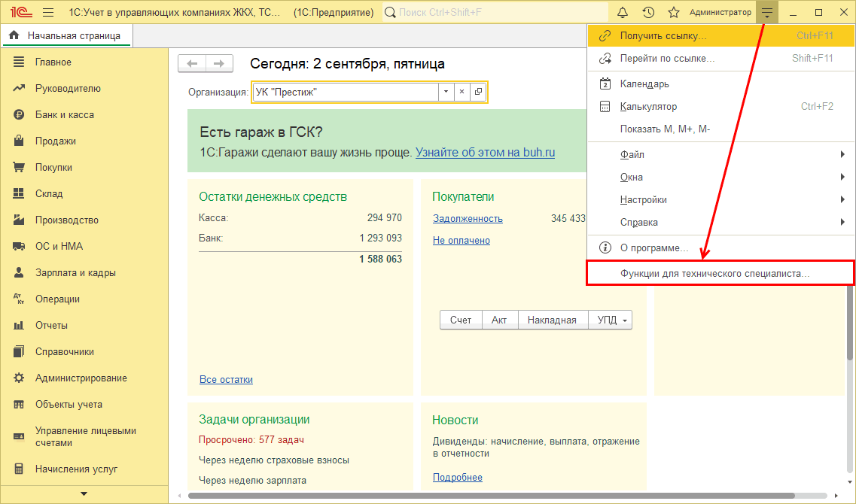Expand the УПД button dropdown arrow
This screenshot has height=504, width=856.
click(x=625, y=320)
